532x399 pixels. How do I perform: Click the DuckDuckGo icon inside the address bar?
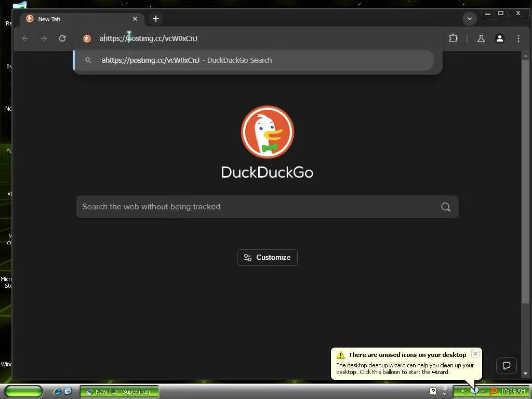(87, 38)
